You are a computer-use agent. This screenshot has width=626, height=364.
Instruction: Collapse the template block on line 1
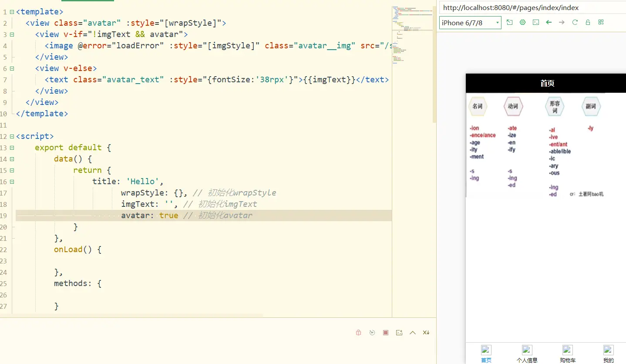tap(12, 12)
